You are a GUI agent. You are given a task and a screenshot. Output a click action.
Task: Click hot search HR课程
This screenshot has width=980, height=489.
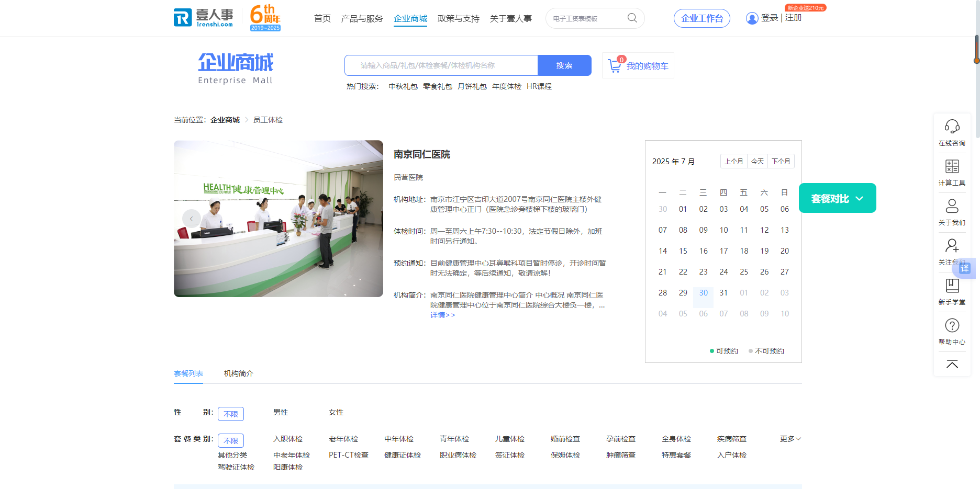(x=539, y=86)
